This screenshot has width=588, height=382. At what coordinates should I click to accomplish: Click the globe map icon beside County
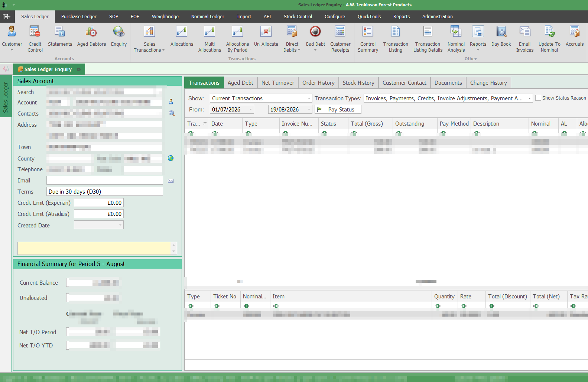171,158
